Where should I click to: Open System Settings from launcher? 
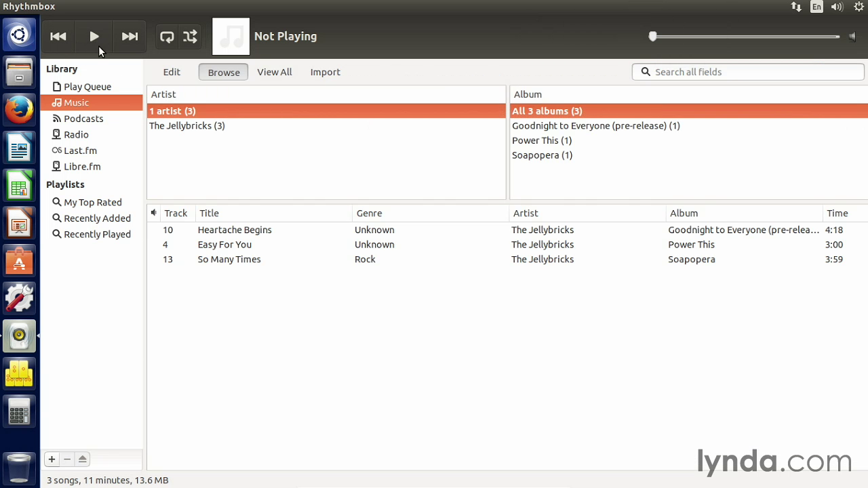pyautogui.click(x=19, y=298)
